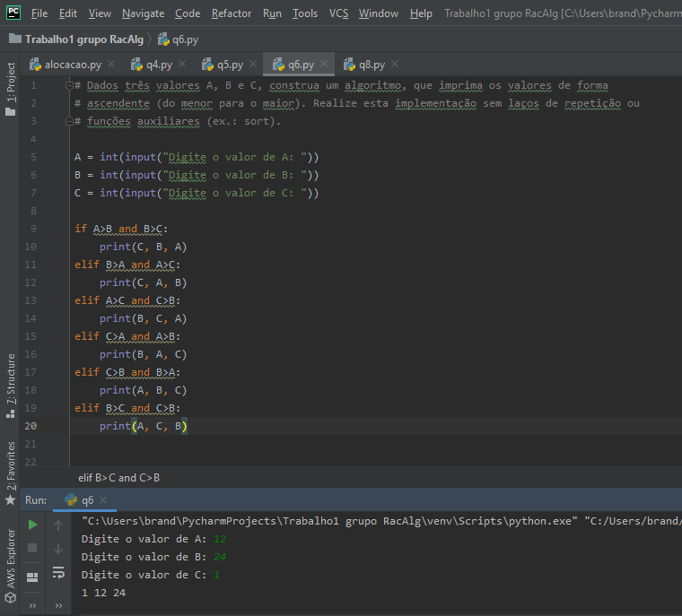Click line number 9 in the gutter
682x616 pixels.
(33, 229)
